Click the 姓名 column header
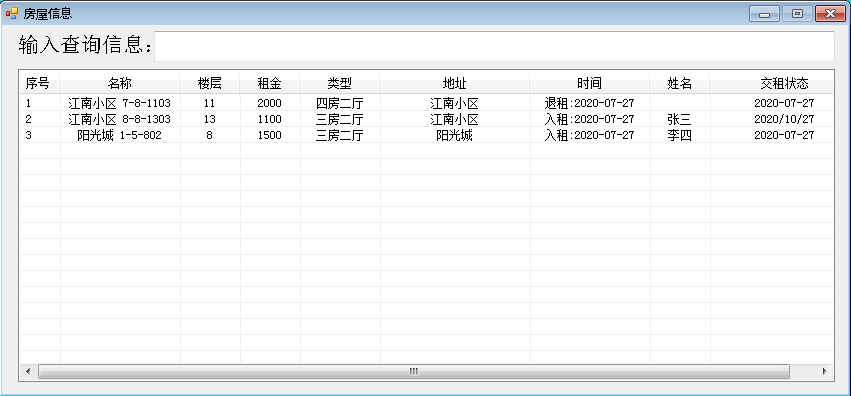 click(x=679, y=83)
